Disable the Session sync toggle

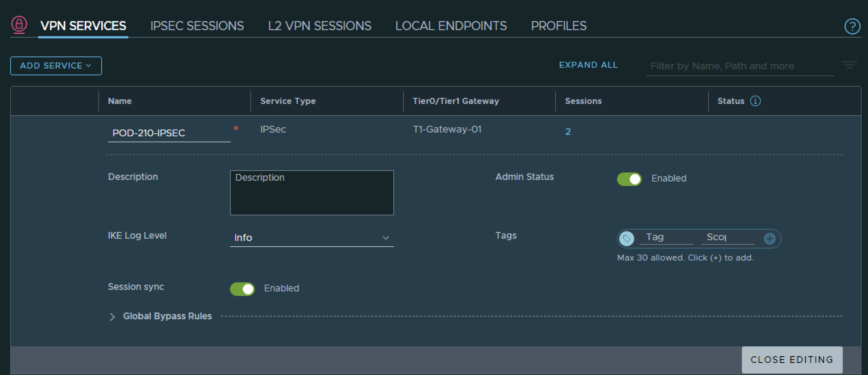pos(242,289)
